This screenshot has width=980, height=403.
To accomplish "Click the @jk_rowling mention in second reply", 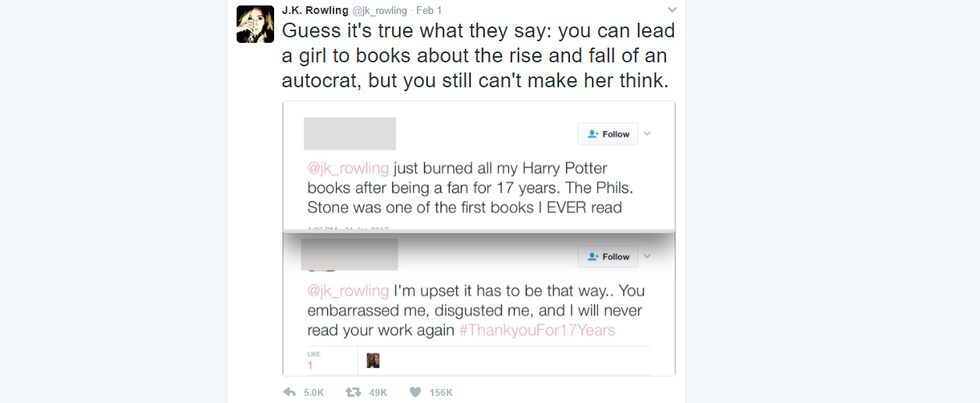I will (x=346, y=291).
